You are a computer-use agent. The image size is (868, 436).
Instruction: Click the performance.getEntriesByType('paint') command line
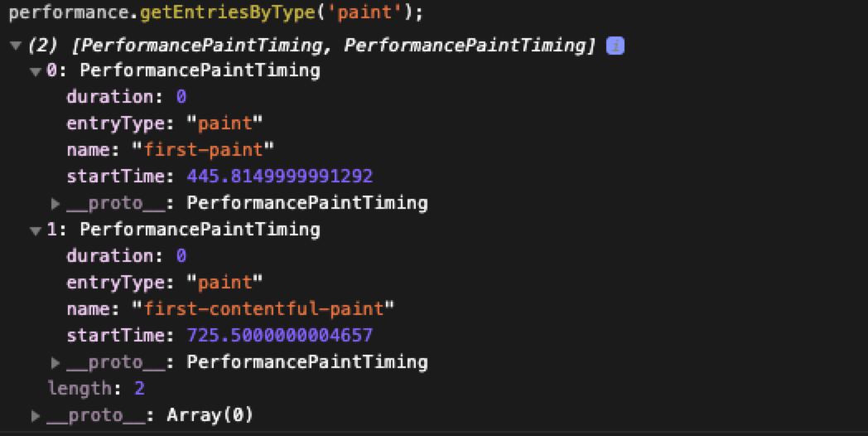click(x=216, y=12)
